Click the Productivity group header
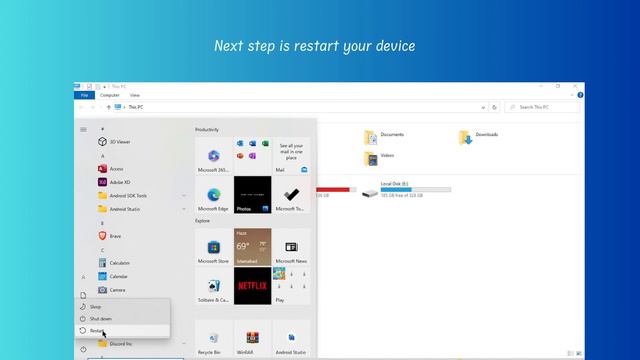 (207, 129)
